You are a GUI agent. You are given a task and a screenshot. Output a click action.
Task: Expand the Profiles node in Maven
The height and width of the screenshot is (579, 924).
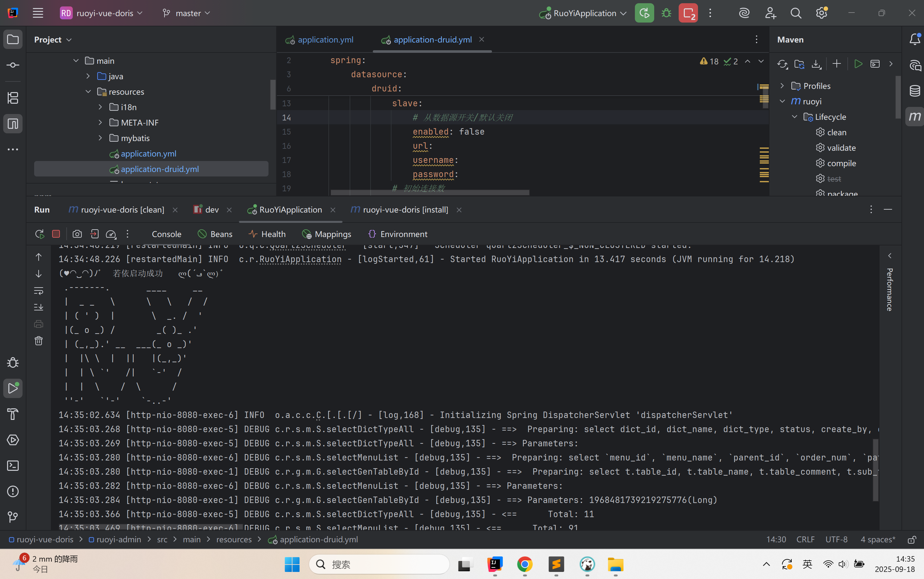(x=782, y=86)
